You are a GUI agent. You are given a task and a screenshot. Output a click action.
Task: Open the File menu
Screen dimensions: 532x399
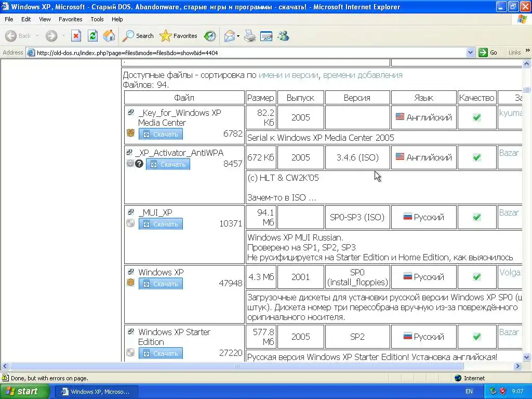click(x=9, y=19)
